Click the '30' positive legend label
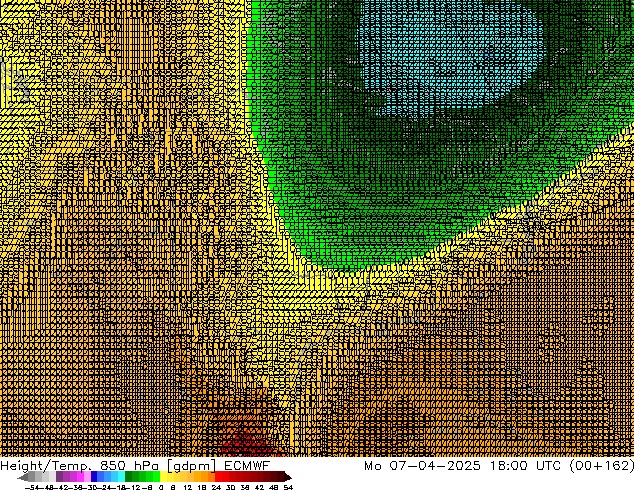 pos(230,487)
